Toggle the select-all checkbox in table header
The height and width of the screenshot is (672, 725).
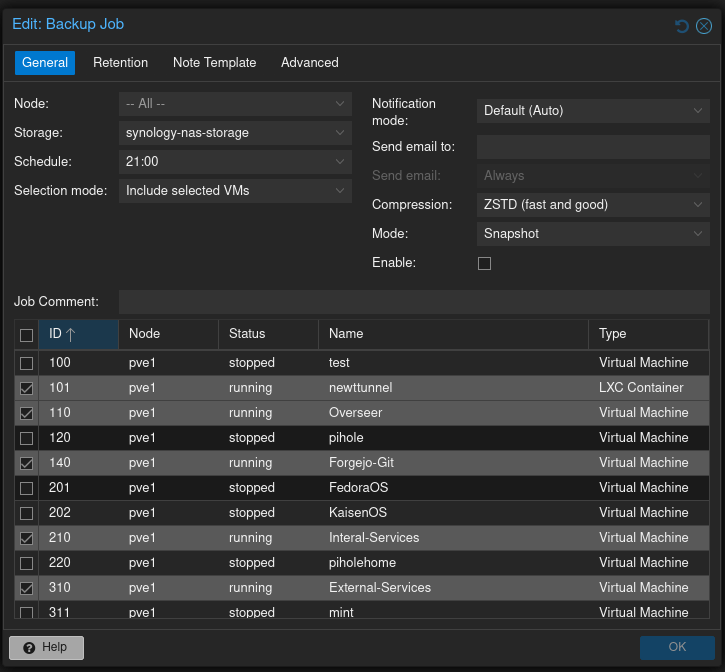[27, 335]
